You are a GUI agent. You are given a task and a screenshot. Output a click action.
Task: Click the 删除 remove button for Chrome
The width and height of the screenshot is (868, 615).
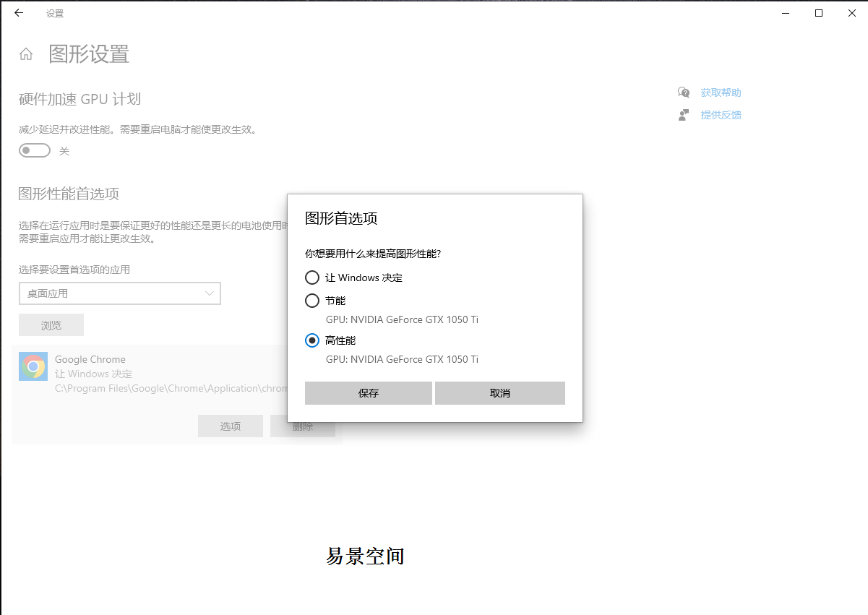click(x=303, y=426)
